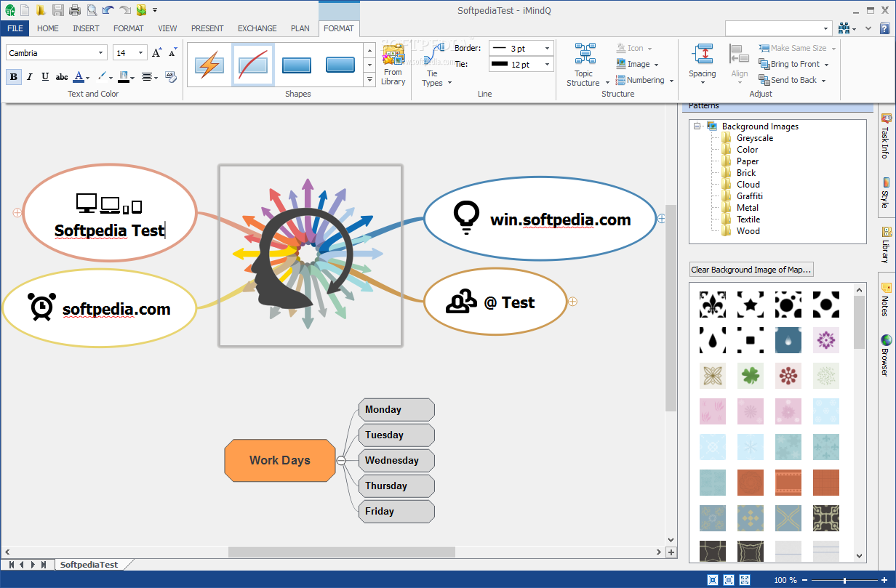Click the clear formatting eraser icon
The width and height of the screenshot is (896, 588).
point(171,76)
